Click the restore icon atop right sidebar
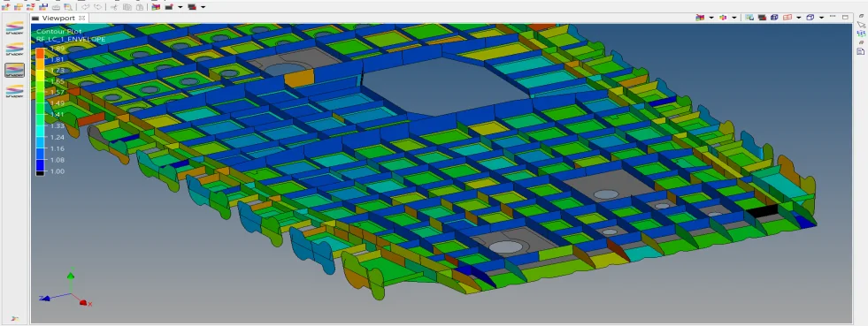868x326 pixels. (x=861, y=16)
